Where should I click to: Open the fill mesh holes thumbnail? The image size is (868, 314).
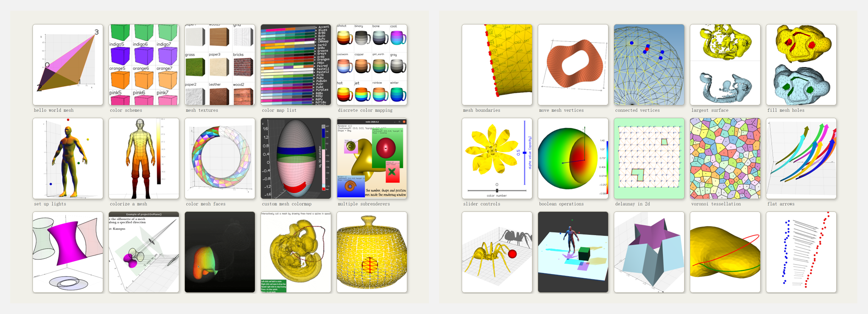coord(801,65)
